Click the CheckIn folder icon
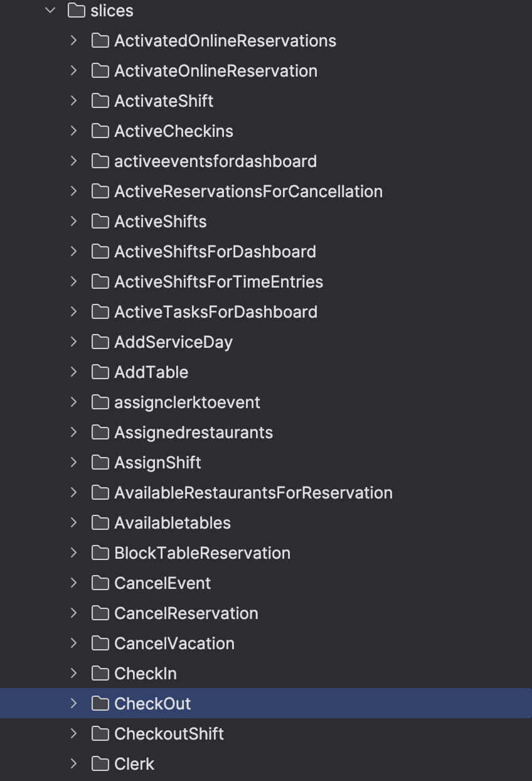This screenshot has width=532, height=781. point(100,673)
